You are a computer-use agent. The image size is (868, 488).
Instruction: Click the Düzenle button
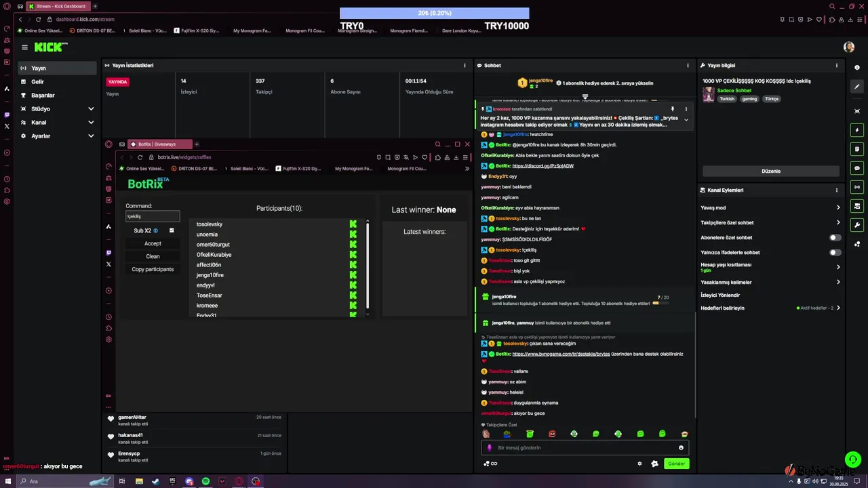(x=771, y=171)
